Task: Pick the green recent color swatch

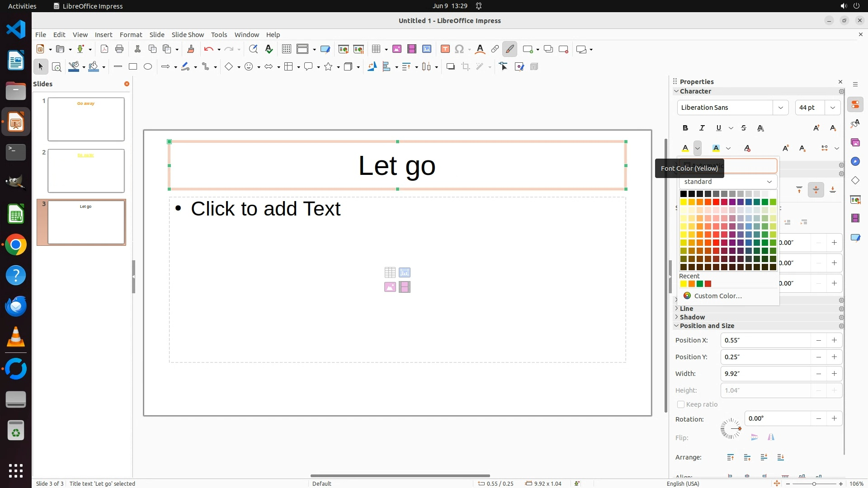Action: point(700,284)
